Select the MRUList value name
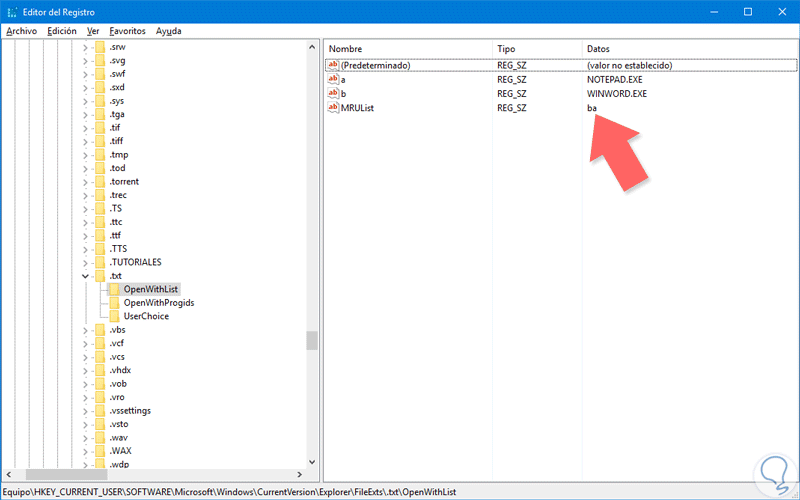 [x=357, y=108]
